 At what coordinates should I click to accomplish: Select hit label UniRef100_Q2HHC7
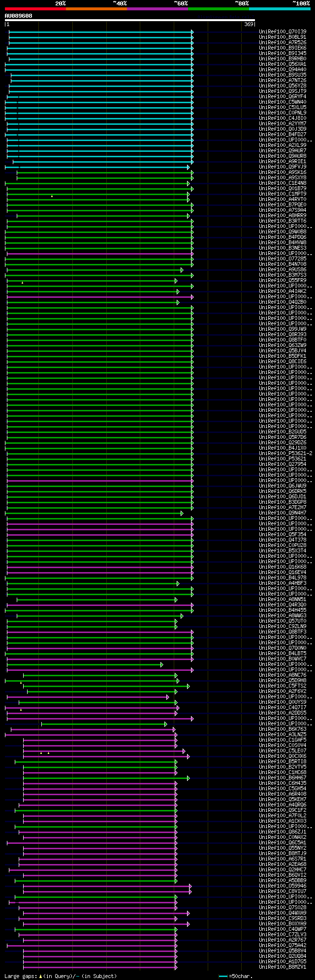click(x=283, y=869)
